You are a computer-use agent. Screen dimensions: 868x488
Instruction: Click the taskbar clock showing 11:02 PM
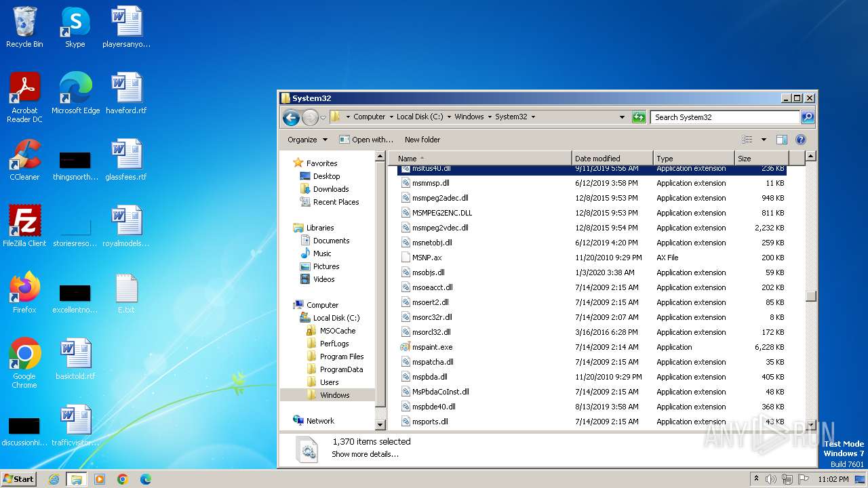[833, 479]
